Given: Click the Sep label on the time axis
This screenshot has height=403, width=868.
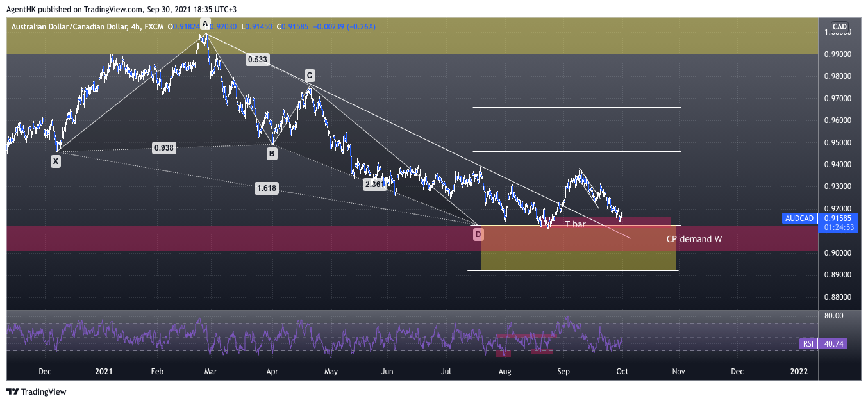Looking at the screenshot, I should [563, 372].
